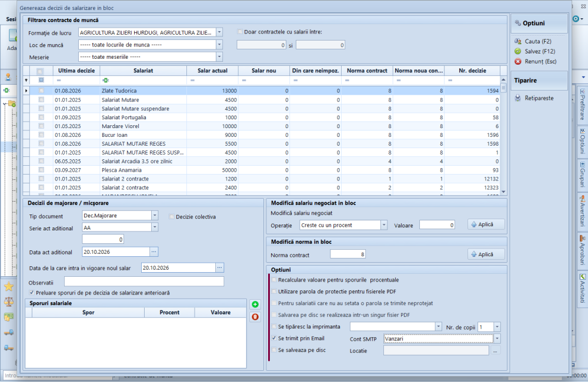Open the Nr. de copii dropdown

pos(497,327)
